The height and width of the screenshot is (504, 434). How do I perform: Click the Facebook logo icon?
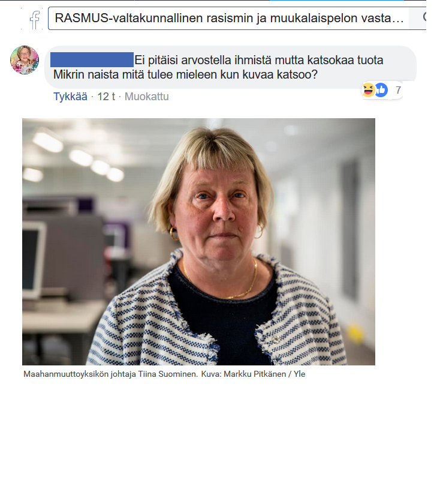pos(35,20)
